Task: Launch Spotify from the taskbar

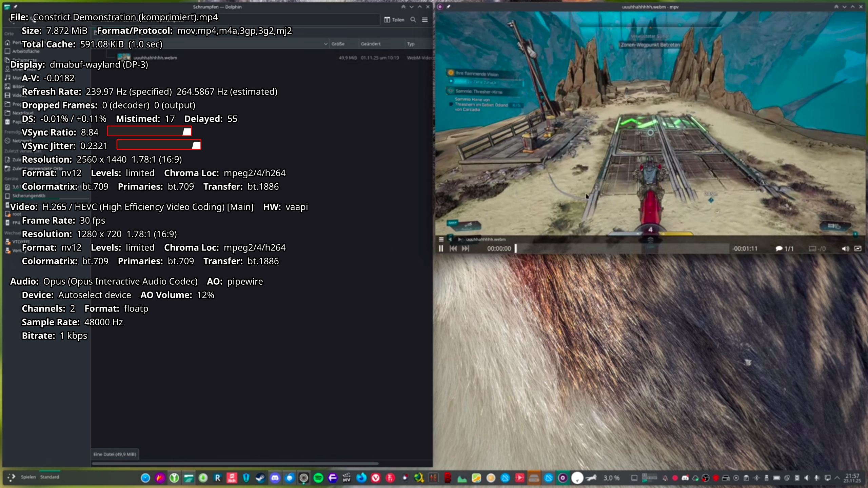Action: pos(318,478)
